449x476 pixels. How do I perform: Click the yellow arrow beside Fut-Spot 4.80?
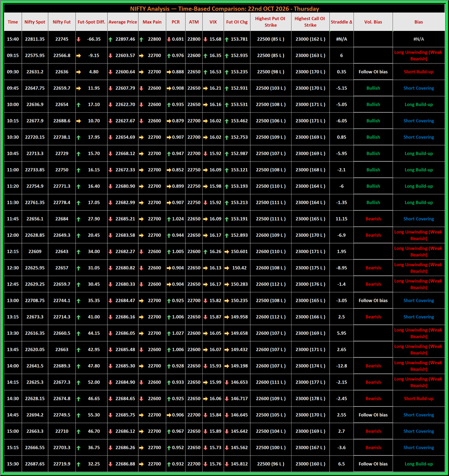[79, 72]
